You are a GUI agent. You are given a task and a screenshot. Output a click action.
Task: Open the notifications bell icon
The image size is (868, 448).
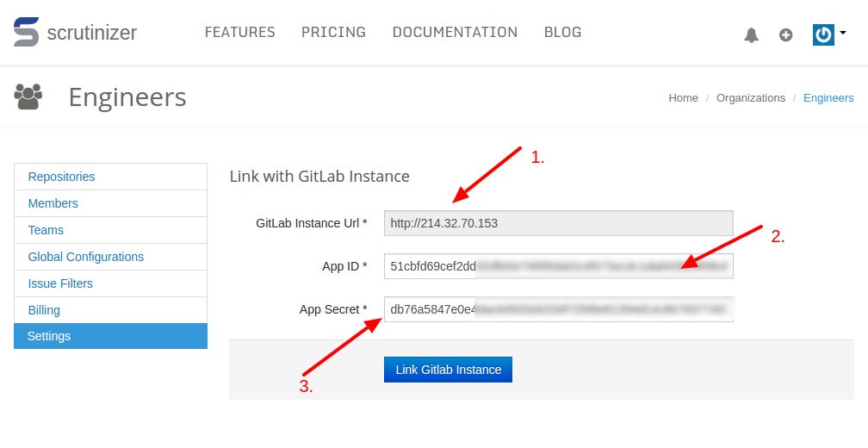(x=751, y=34)
